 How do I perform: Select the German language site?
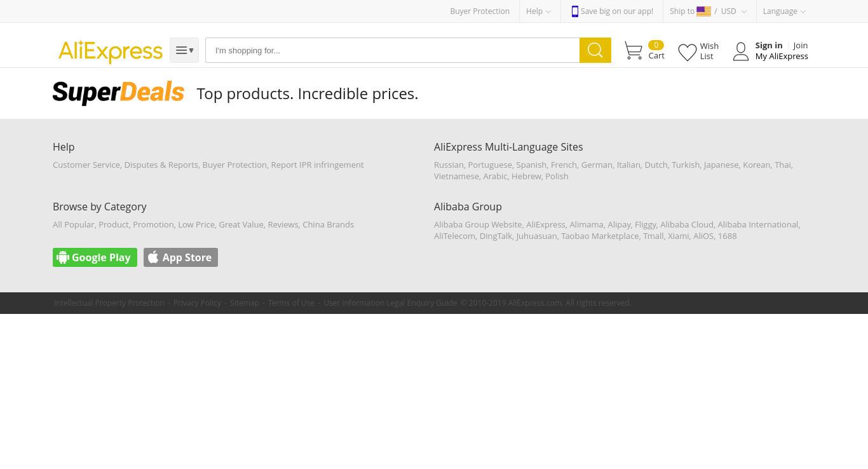coord(597,165)
